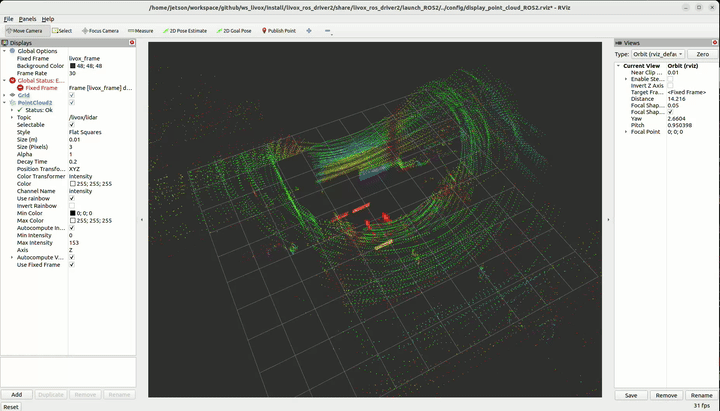720x411 pixels.
Task: Click the Decay Time value 0.2
Action: point(73,162)
